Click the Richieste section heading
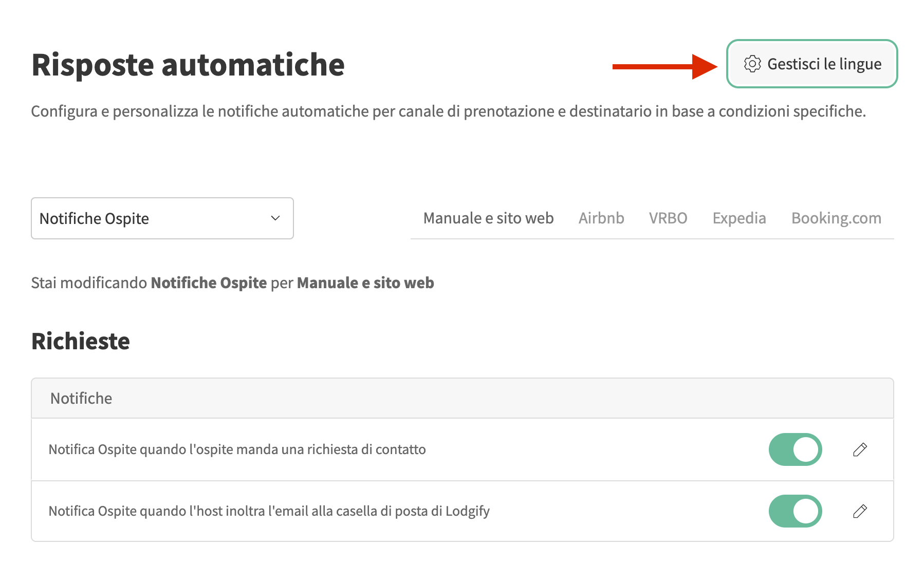 [x=81, y=341]
